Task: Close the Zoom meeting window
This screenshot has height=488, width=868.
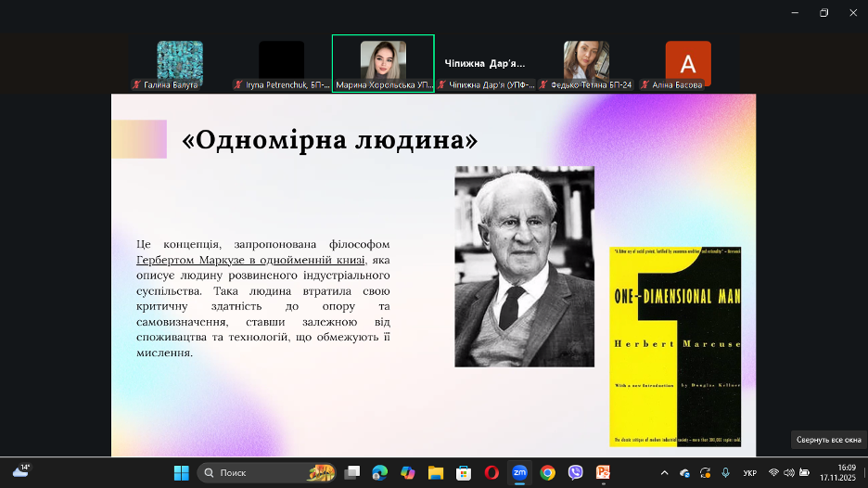Action: 853,13
